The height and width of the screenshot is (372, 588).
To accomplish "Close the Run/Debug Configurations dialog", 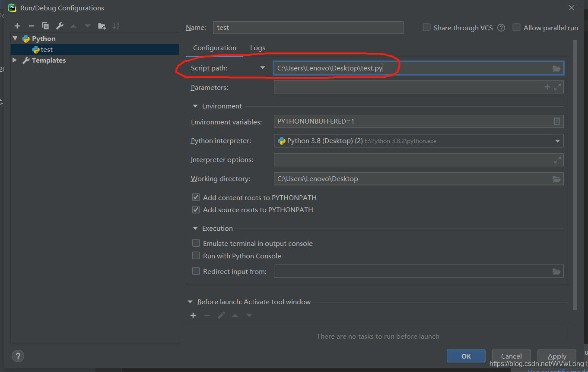I will [x=572, y=8].
